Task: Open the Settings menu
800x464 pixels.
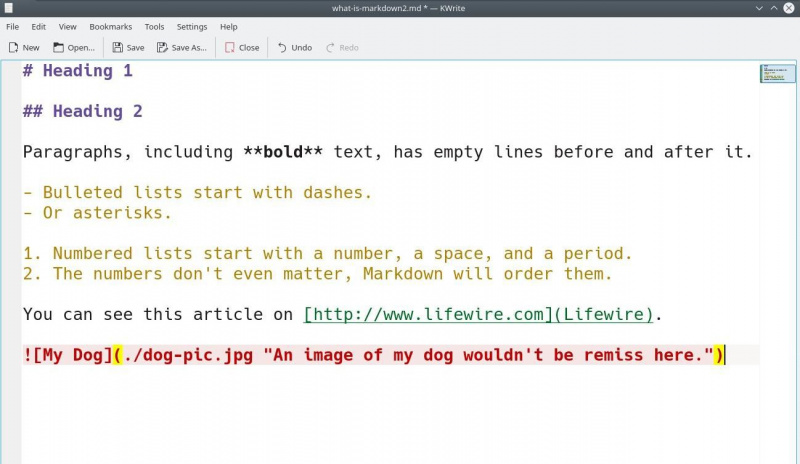Action: (x=192, y=27)
